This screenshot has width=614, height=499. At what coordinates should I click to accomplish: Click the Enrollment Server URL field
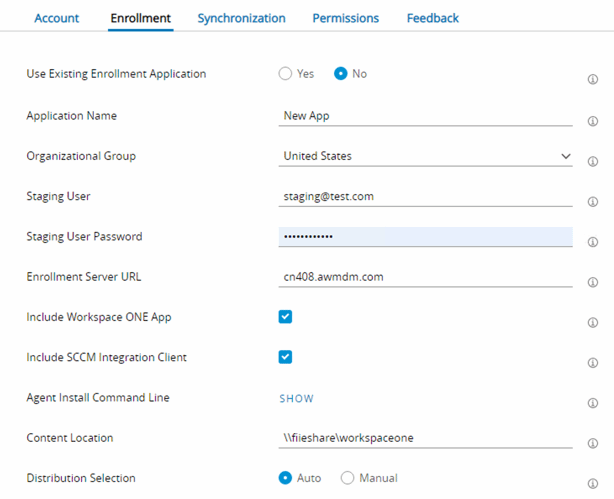[425, 277]
